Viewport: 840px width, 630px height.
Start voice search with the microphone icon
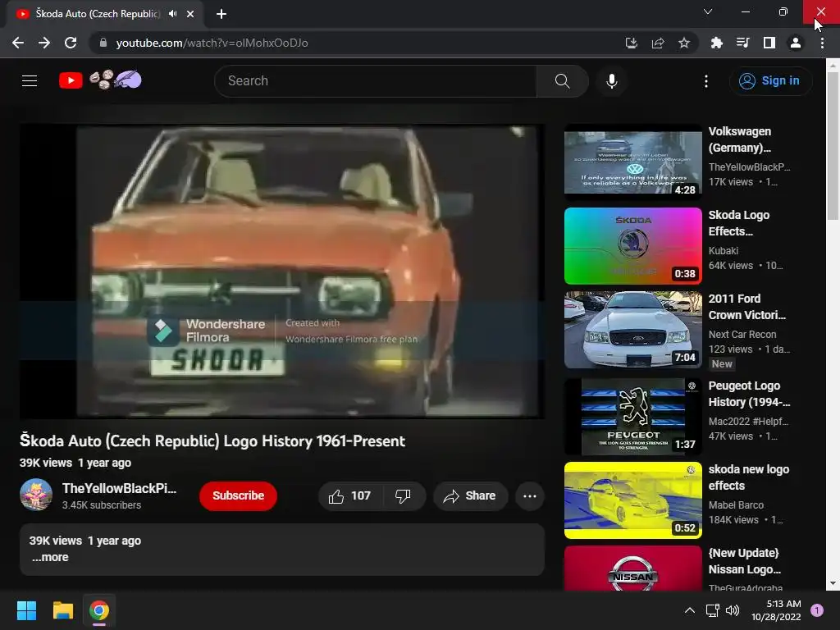[x=612, y=81]
